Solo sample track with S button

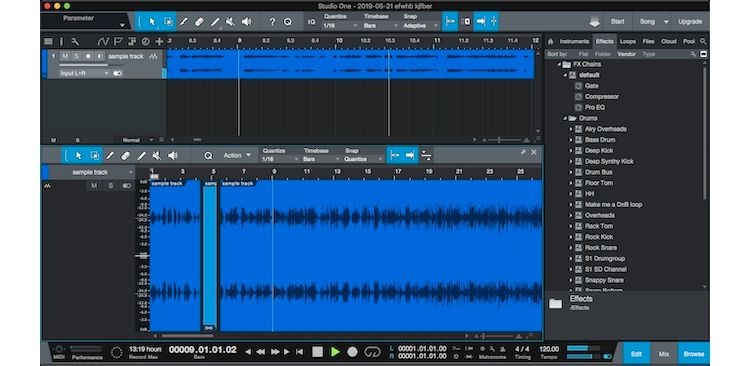(76, 56)
